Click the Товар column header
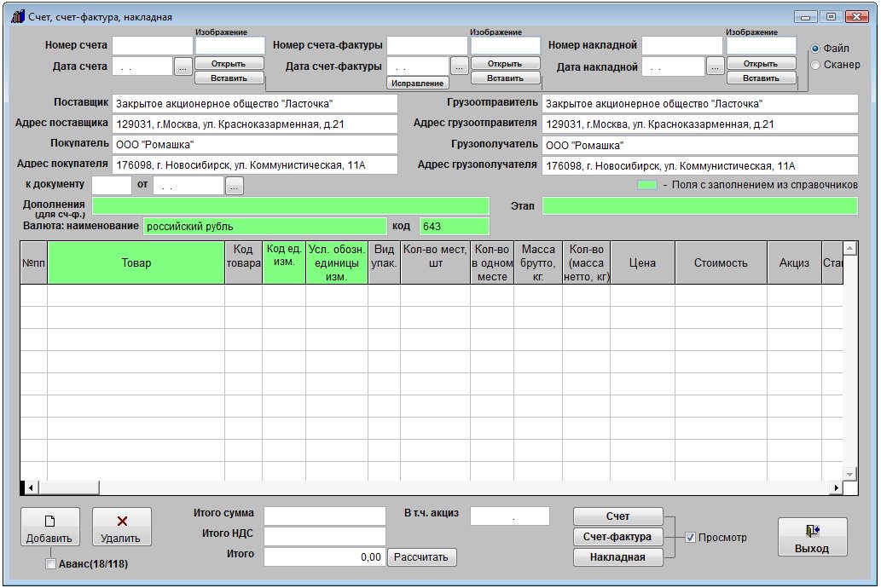 (x=136, y=262)
